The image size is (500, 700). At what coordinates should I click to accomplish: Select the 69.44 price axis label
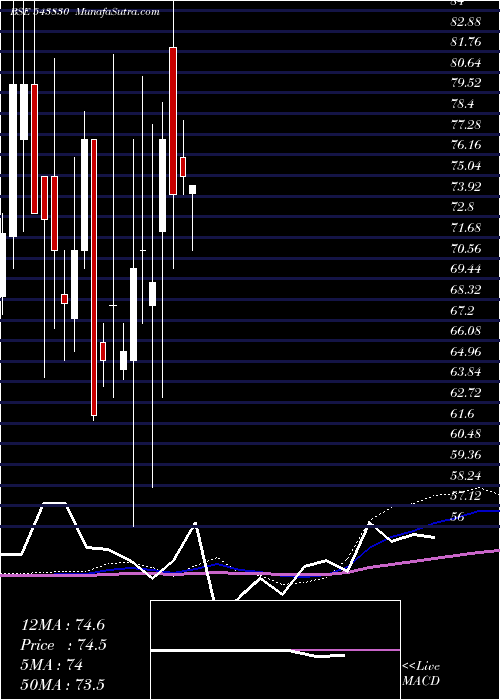pos(466,269)
